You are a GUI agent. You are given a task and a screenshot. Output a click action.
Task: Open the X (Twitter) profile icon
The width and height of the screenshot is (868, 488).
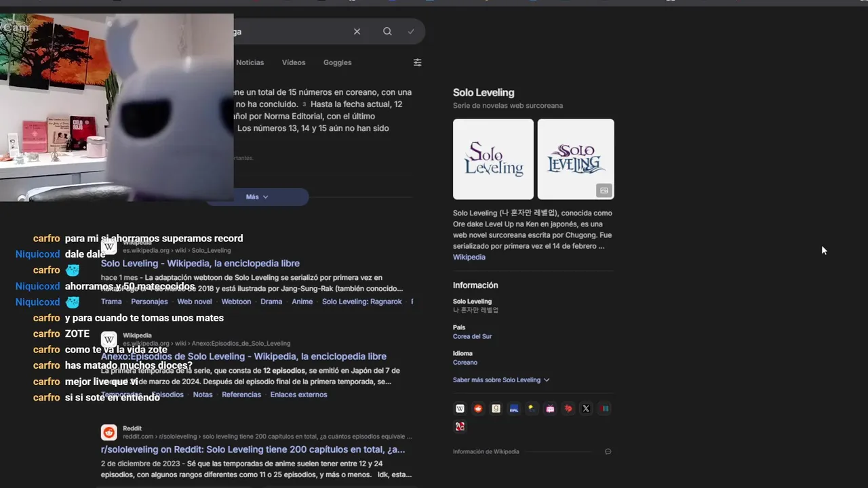coord(586,409)
